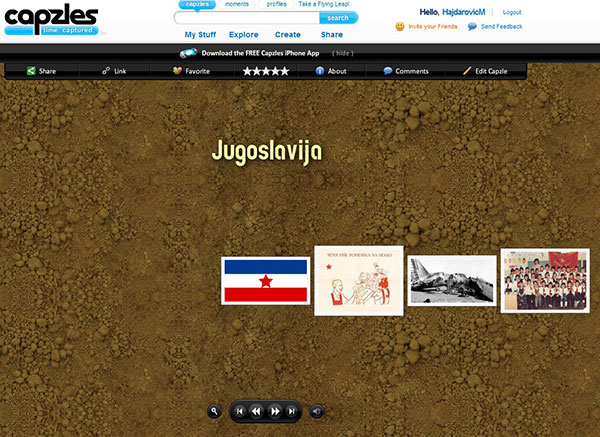
Task: Open the Yugoslavia flag thumbnail
Action: tap(266, 281)
